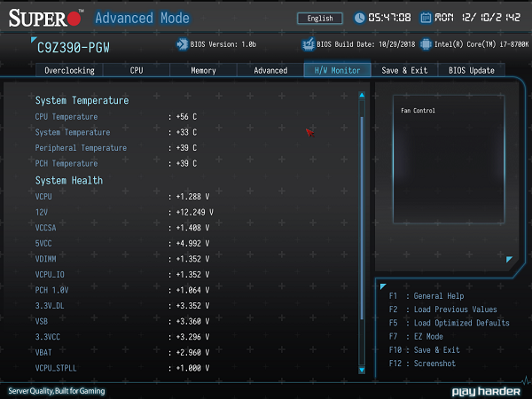The image size is (532, 399).
Task: Click the F12 Screenshot shortcut
Action: click(422, 364)
